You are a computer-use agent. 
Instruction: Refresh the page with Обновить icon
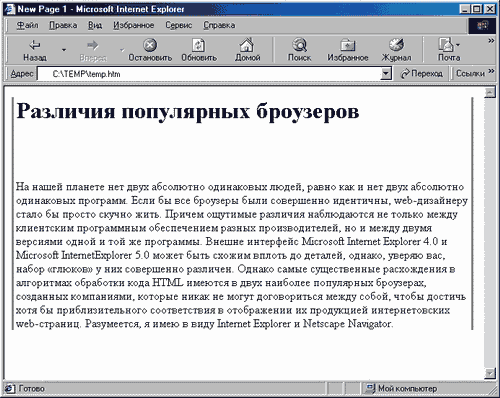tap(199, 45)
